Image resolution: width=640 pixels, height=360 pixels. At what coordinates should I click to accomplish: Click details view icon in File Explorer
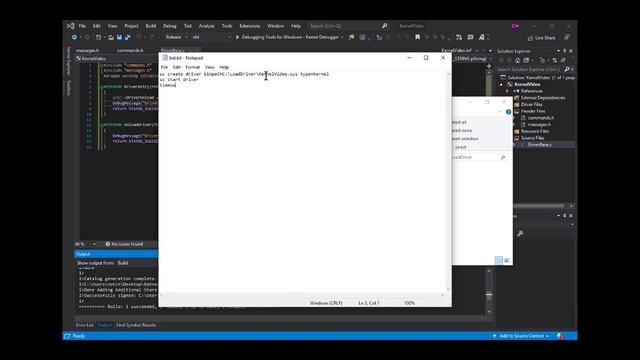(x=499, y=260)
